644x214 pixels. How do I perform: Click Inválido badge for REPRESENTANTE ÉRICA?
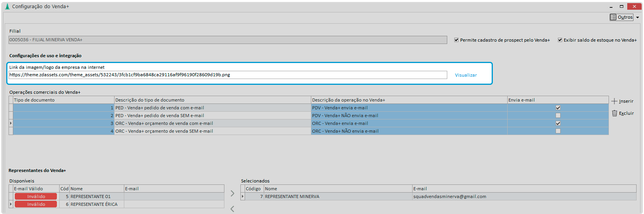click(x=36, y=204)
